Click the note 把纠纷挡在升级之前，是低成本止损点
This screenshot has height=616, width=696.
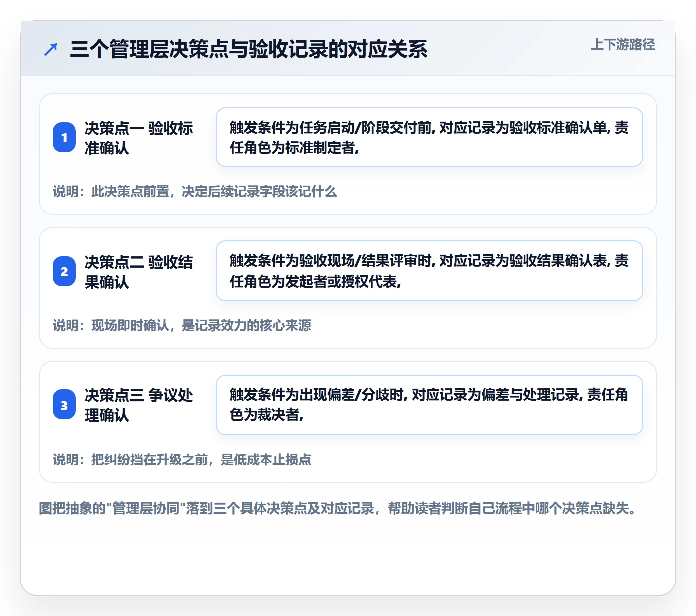(182, 460)
